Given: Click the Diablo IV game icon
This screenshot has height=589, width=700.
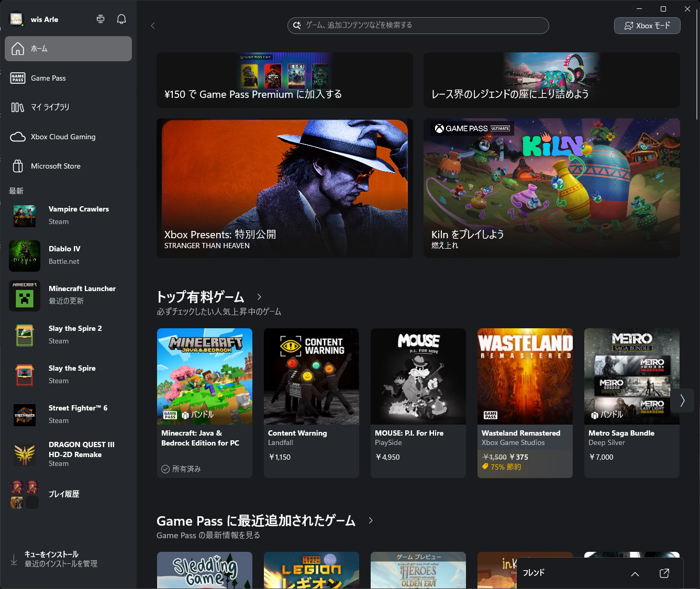Looking at the screenshot, I should click(25, 256).
